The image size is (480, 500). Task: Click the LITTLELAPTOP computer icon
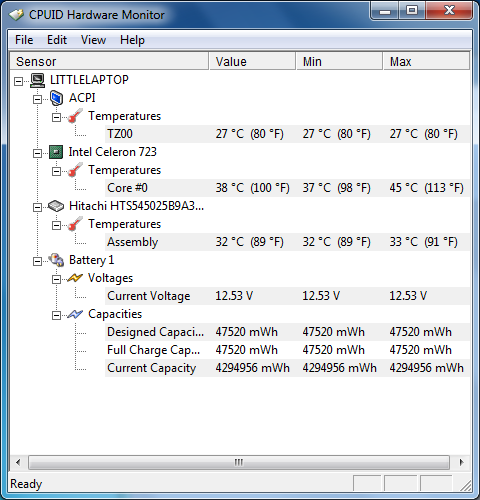pyautogui.click(x=37, y=80)
